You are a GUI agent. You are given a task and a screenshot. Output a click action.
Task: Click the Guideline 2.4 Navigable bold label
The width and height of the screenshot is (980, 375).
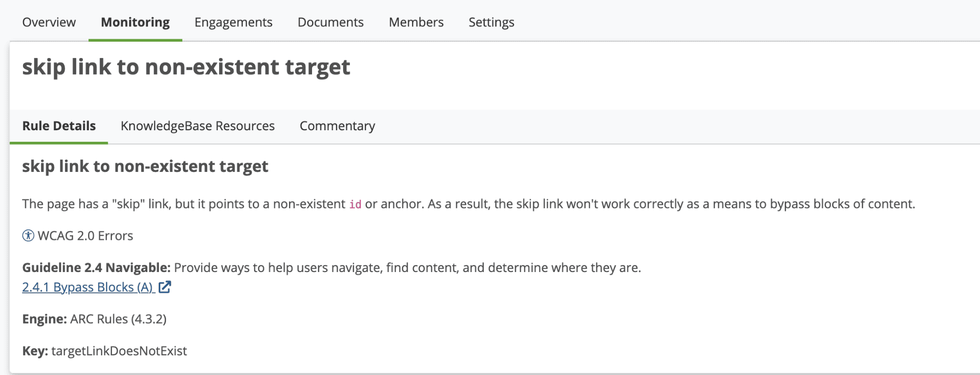(96, 267)
